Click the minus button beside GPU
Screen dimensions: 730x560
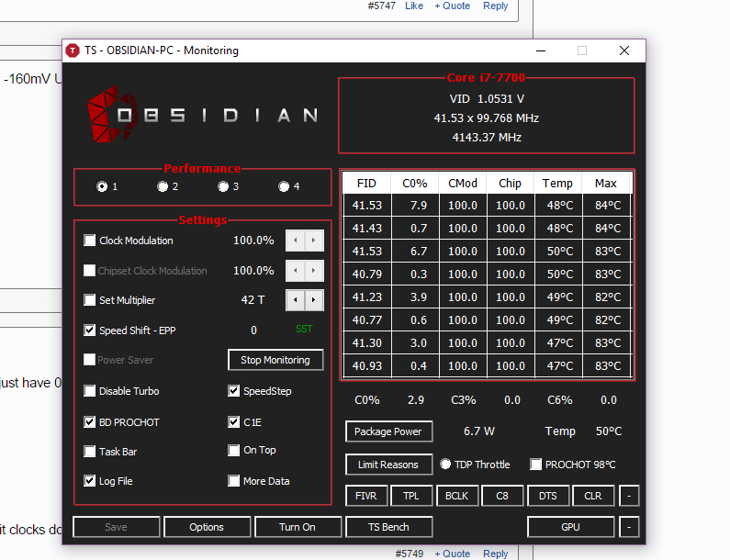pyautogui.click(x=629, y=527)
